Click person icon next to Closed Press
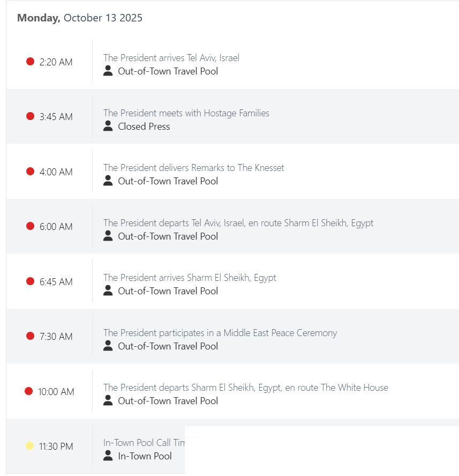This screenshot has height=476, width=459. 108,126
